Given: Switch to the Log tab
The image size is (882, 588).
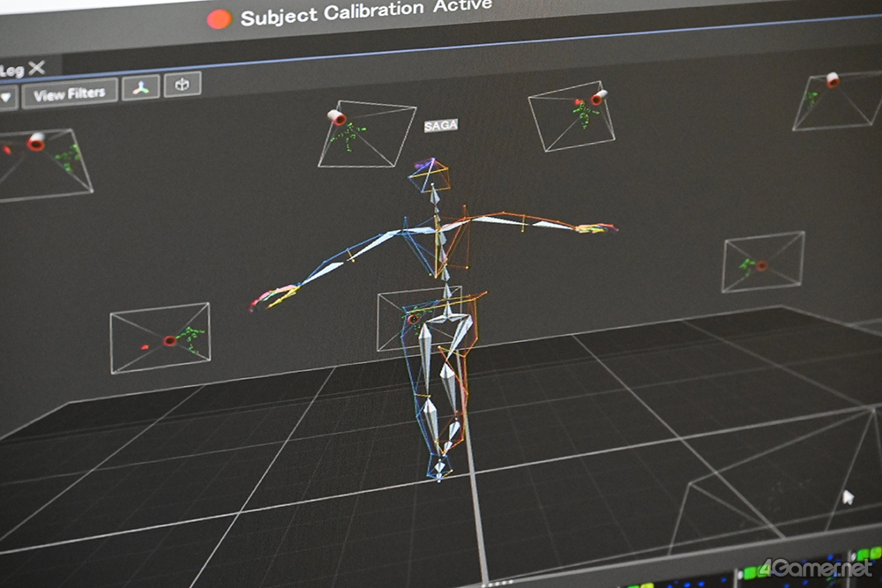Looking at the screenshot, I should point(11,70).
